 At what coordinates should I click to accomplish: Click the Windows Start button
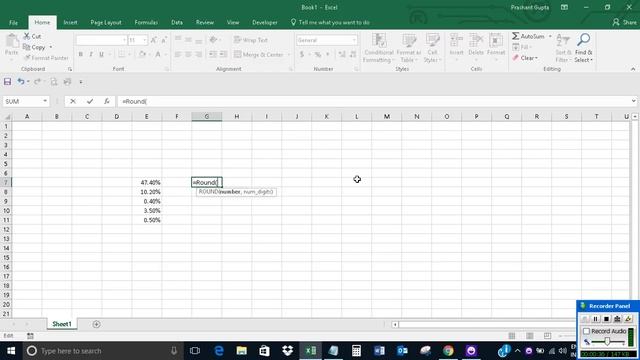(11, 351)
